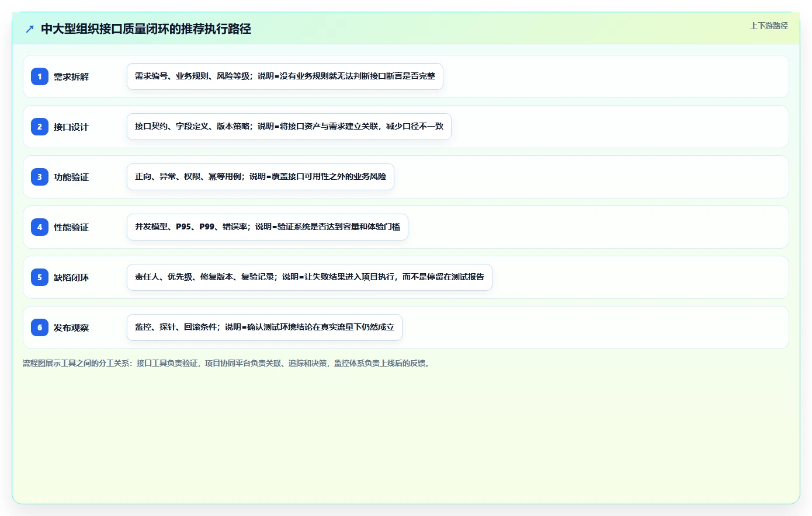Open the 责任人、优先级、修复版本 description box
This screenshot has width=812, height=516.
[310, 277]
